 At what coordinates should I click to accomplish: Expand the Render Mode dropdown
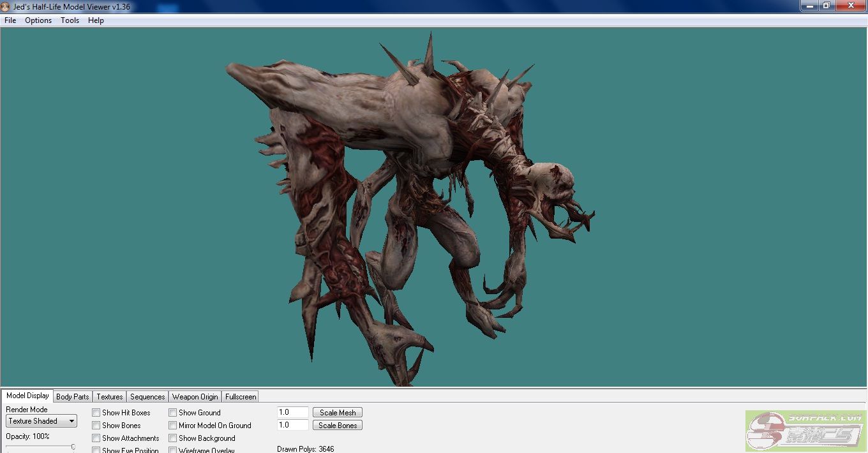41,421
